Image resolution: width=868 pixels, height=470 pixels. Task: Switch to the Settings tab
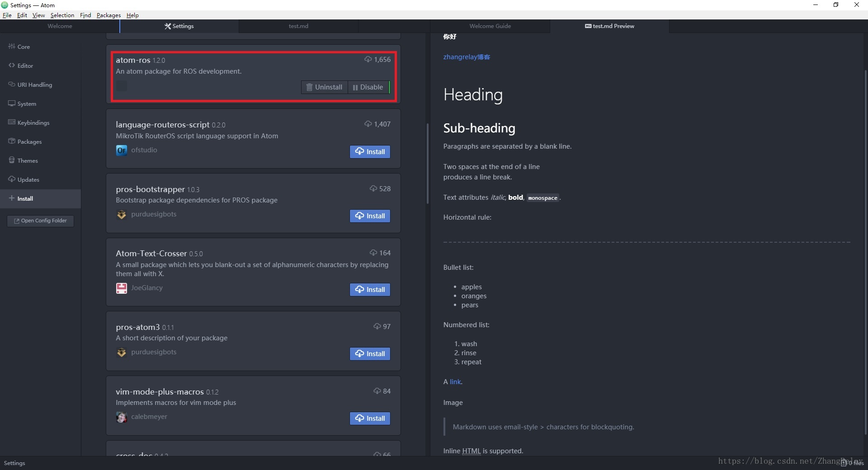[x=179, y=26]
